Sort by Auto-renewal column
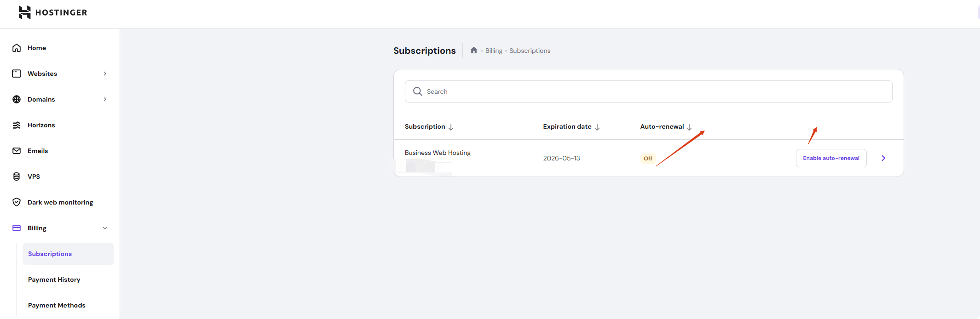980x319 pixels. pos(689,127)
